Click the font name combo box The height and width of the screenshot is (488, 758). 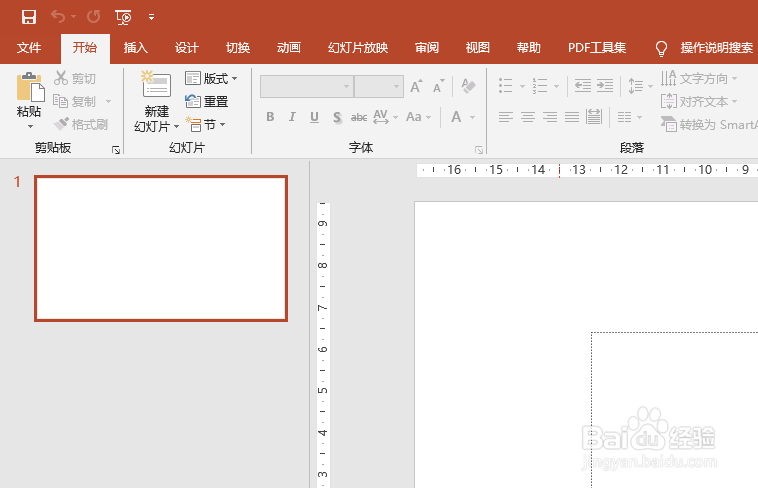(x=306, y=87)
